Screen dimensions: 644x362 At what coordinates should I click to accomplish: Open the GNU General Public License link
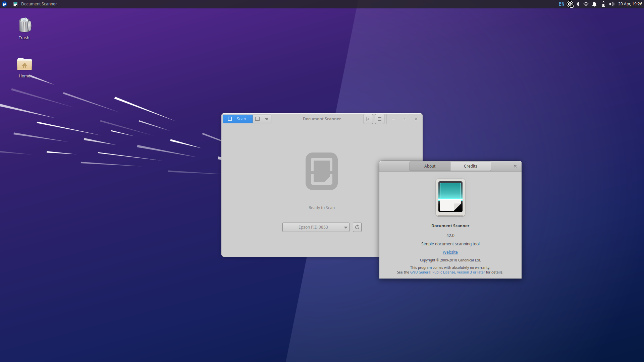point(447,272)
